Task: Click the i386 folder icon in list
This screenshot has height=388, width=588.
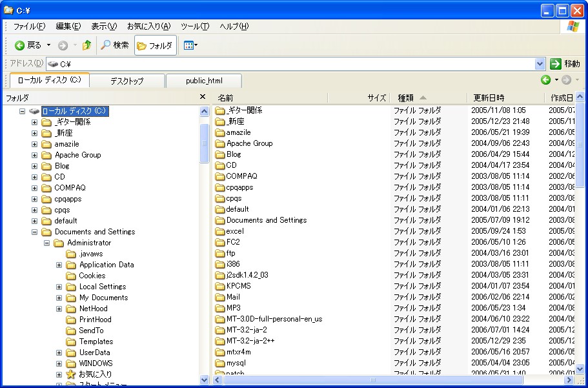Action: click(219, 264)
